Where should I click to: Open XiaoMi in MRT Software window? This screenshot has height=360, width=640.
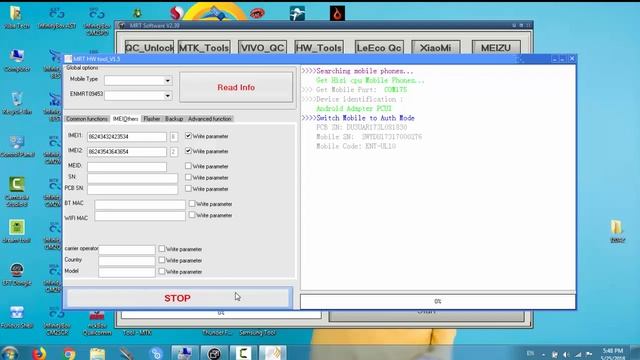tap(436, 48)
